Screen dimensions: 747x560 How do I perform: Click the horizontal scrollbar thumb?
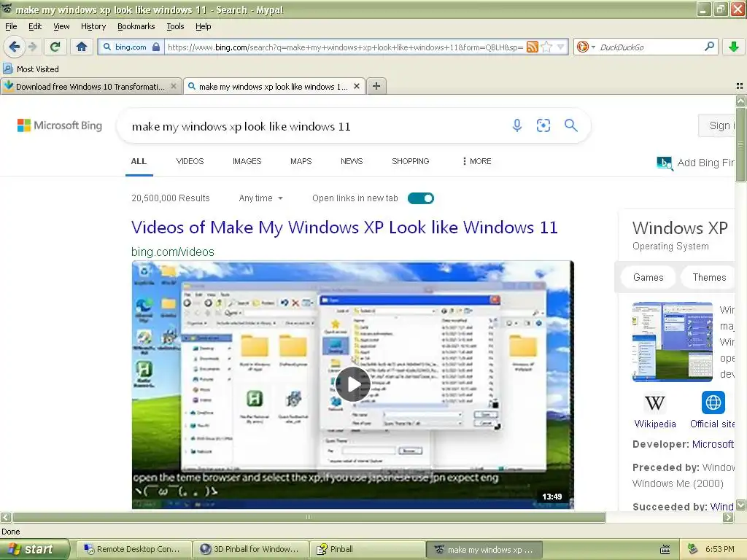309,517
